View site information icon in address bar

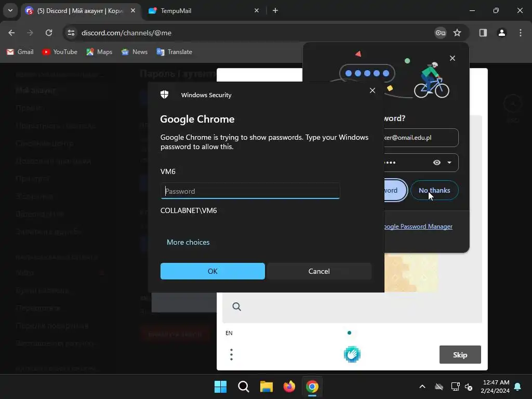point(71,33)
